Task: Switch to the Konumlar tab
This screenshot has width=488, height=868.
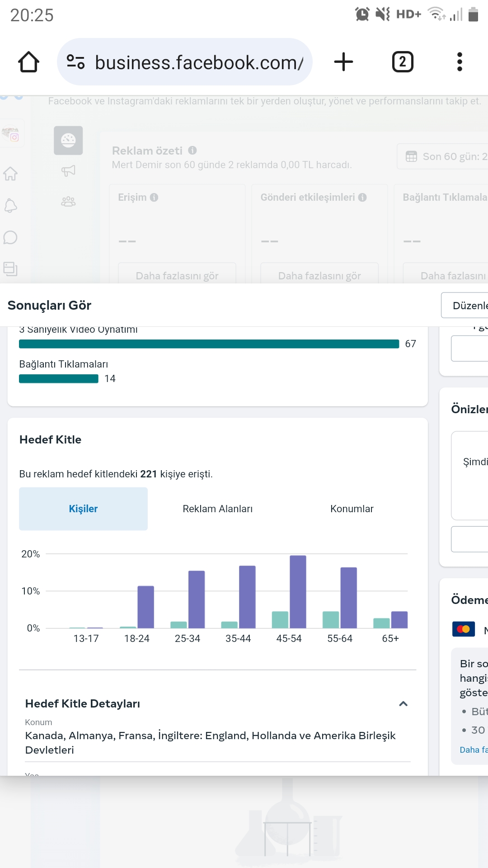Action: click(x=352, y=509)
